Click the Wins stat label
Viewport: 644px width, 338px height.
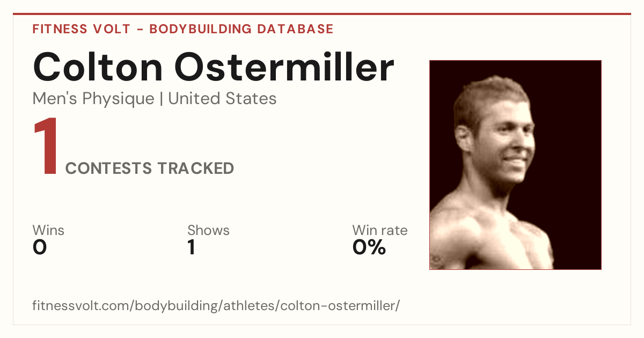(x=48, y=231)
